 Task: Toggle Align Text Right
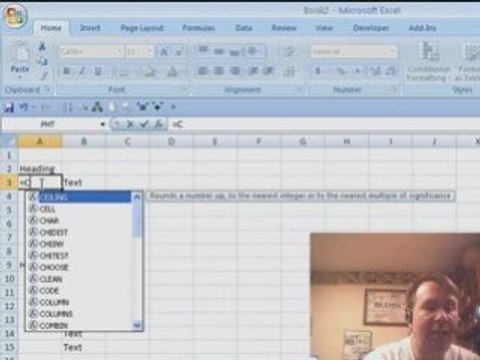pyautogui.click(x=235, y=71)
